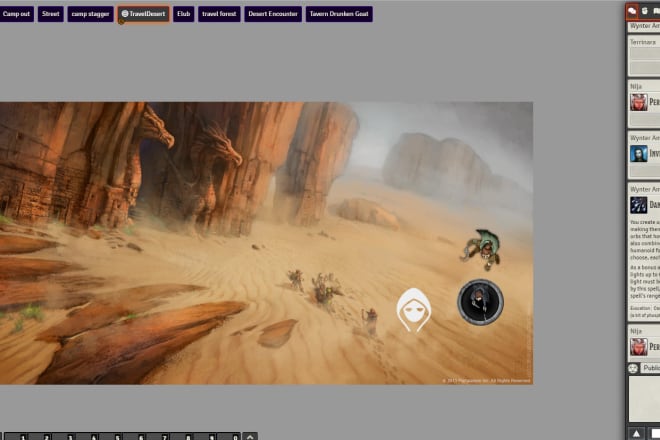
Task: Select the white hooded figure token
Action: tap(414, 310)
